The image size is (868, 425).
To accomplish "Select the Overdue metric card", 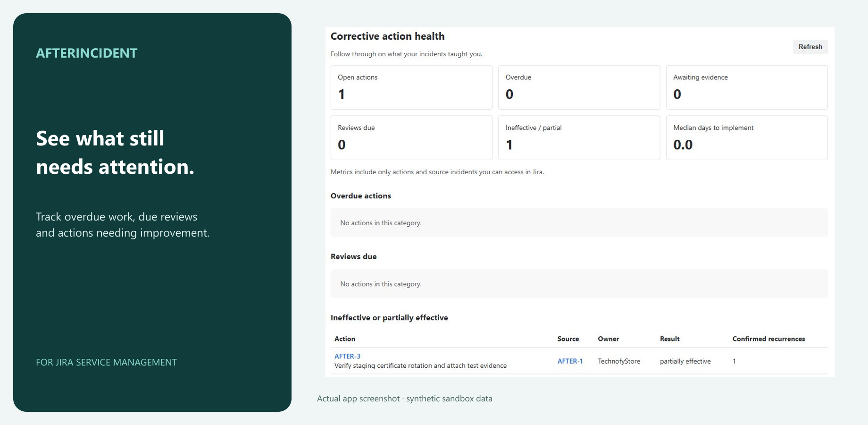I will [579, 87].
